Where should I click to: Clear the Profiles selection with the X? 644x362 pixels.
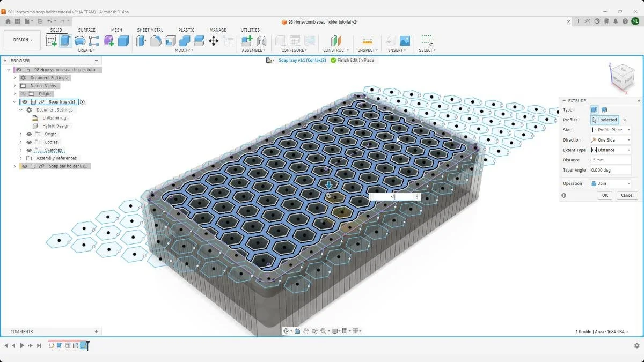tap(625, 120)
